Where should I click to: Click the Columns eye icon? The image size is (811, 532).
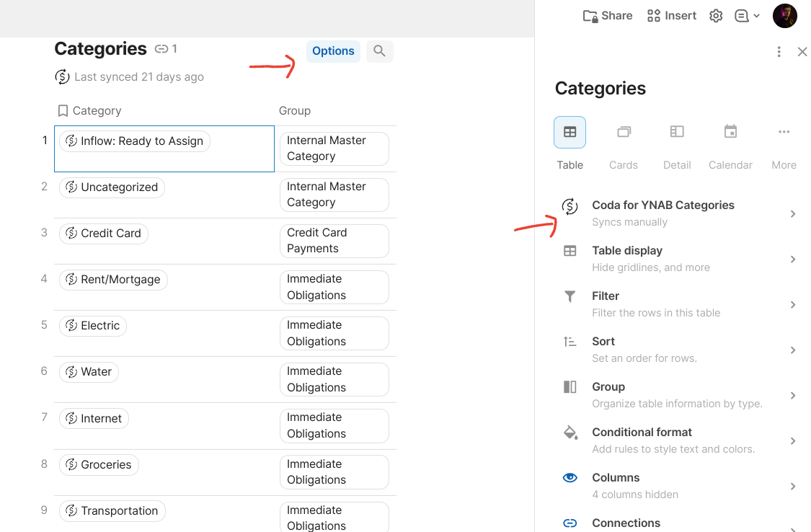570,477
